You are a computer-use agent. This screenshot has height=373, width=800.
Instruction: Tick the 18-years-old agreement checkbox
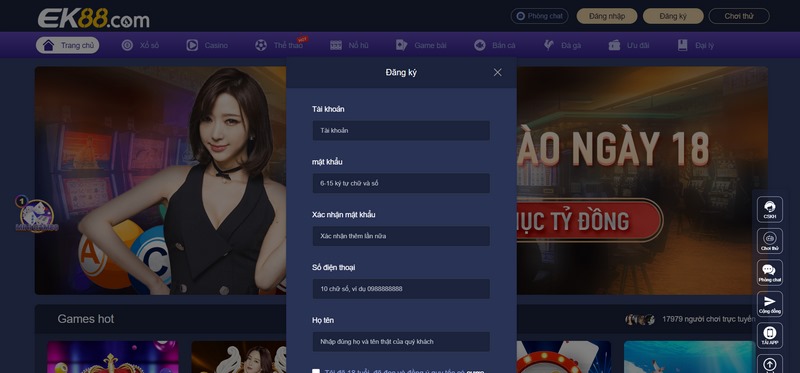pos(316,371)
